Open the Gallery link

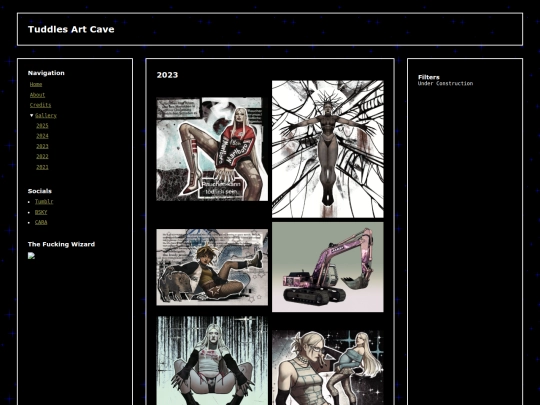[x=46, y=115]
